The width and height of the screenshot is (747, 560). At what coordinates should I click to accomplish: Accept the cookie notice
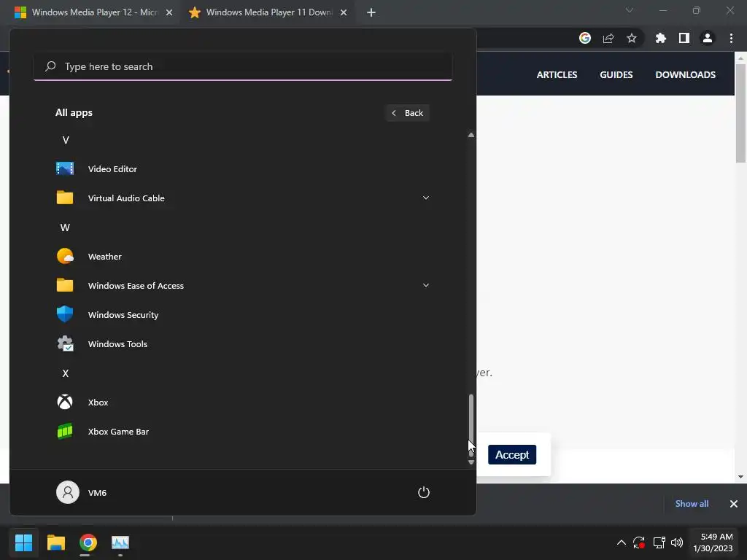[x=512, y=455]
